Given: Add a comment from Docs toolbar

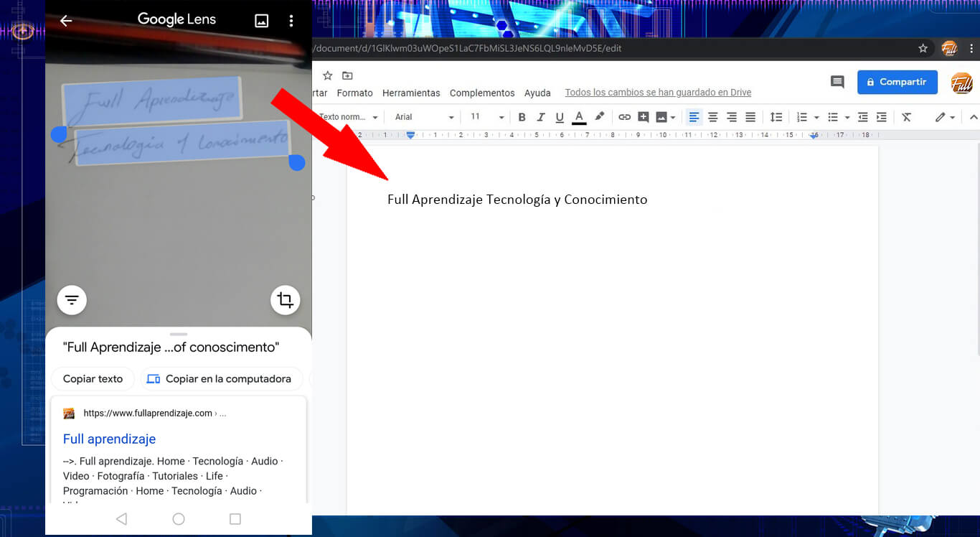Looking at the screenshot, I should coord(644,117).
